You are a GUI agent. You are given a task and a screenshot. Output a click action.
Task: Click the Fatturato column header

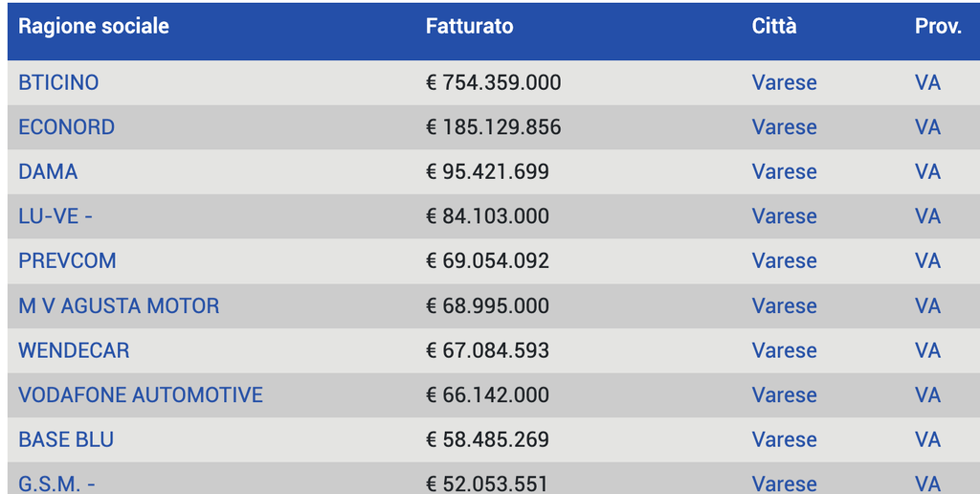tap(469, 27)
